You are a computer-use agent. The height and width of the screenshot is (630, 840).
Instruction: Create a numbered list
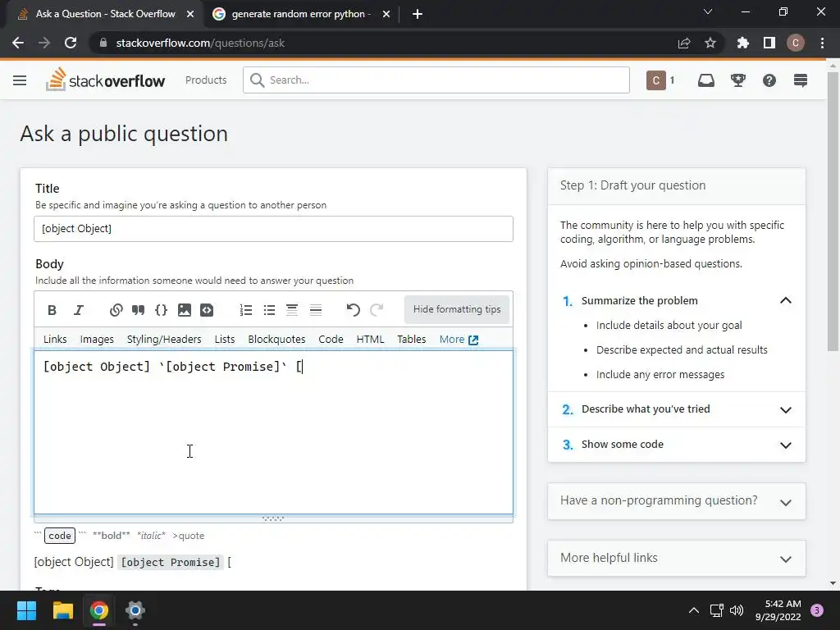[246, 309]
